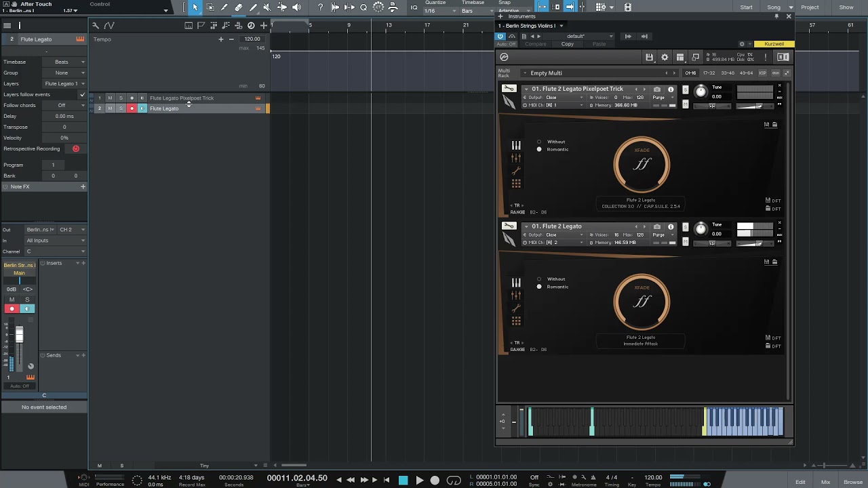The height and width of the screenshot is (488, 868).
Task: Toggle Layers follow events checkbox
Action: 82,94
